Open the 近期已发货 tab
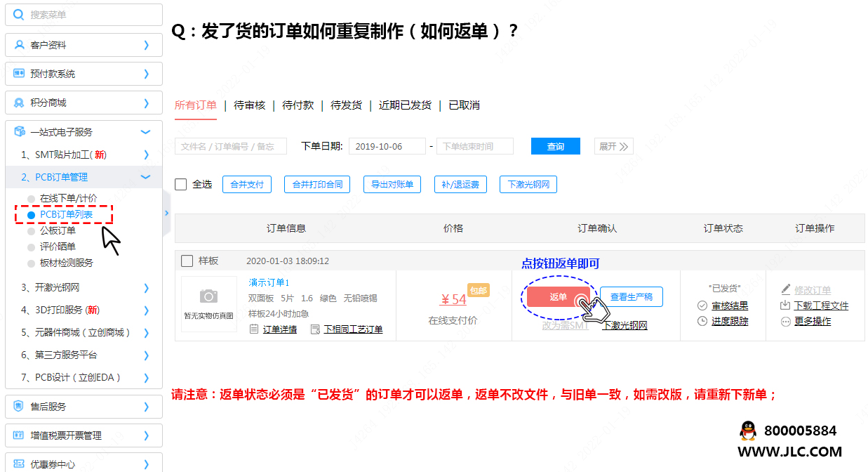Viewport: 868px width, 472px height. coord(405,105)
